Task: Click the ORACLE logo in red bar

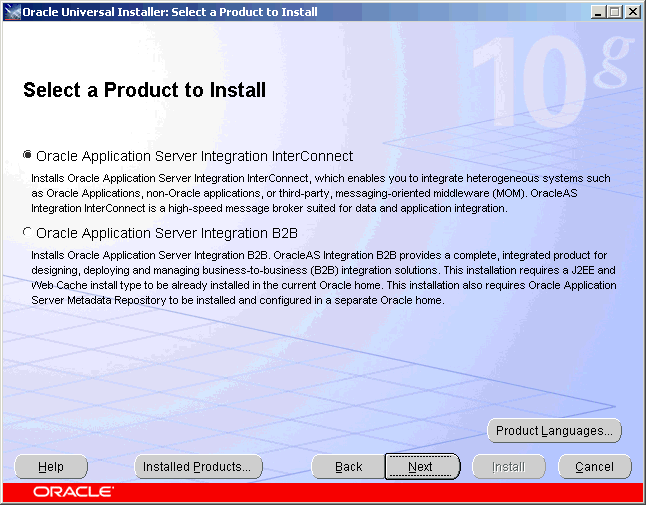Action: pyautogui.click(x=73, y=492)
